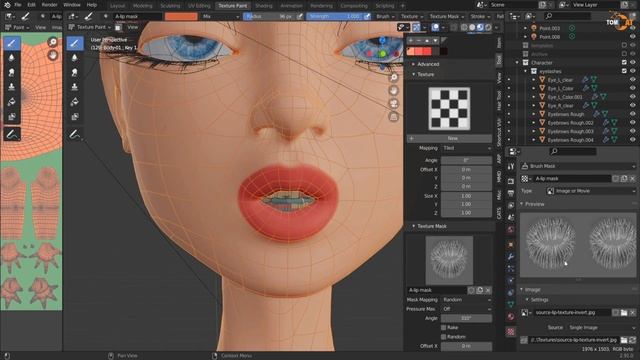Viewport: 640px width, 360px height.
Task: Click the pan hand gizmo in the 3D viewport
Action: coord(393,91)
